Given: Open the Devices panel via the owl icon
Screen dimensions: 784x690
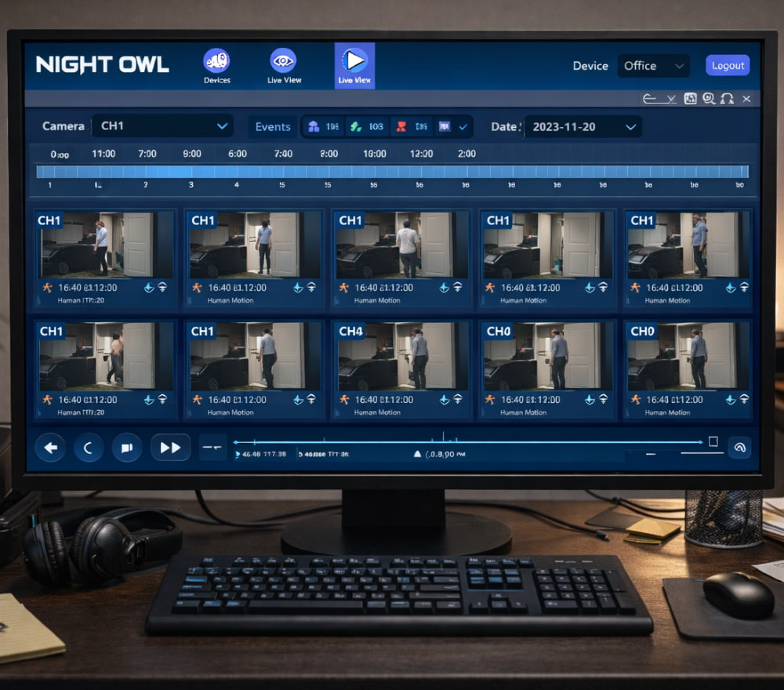Looking at the screenshot, I should (216, 60).
